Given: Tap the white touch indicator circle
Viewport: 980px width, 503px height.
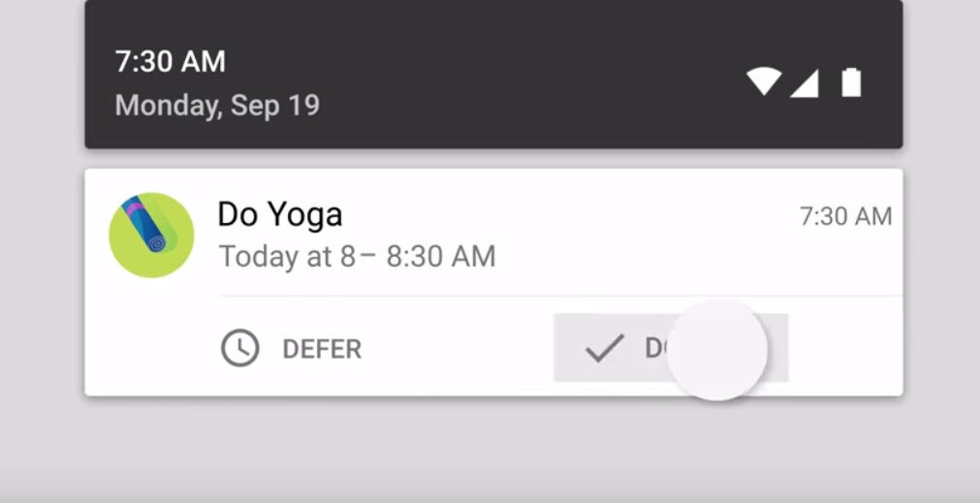Looking at the screenshot, I should 717,350.
